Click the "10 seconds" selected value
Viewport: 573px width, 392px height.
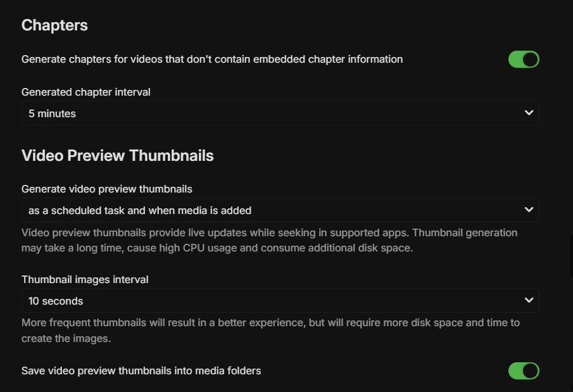click(x=56, y=301)
